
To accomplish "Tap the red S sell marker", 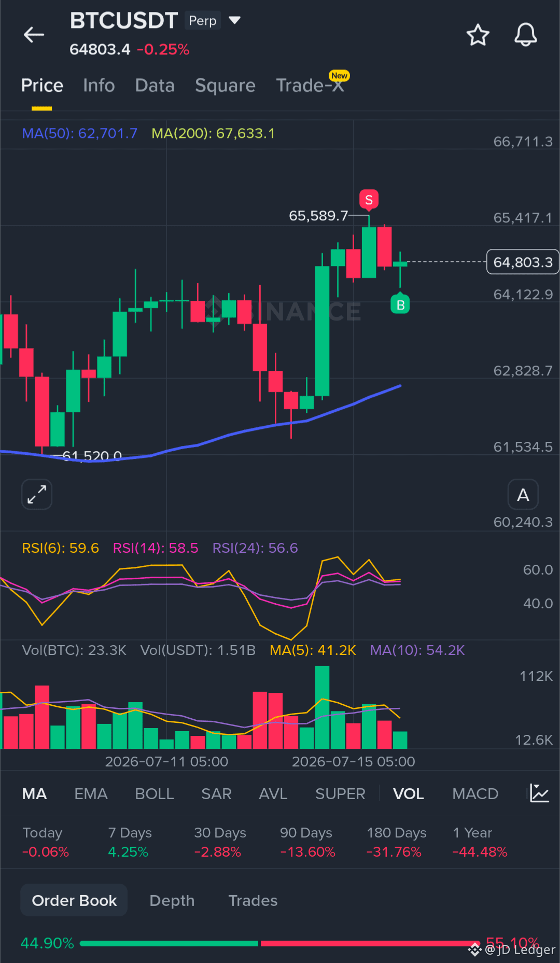I will click(x=369, y=200).
